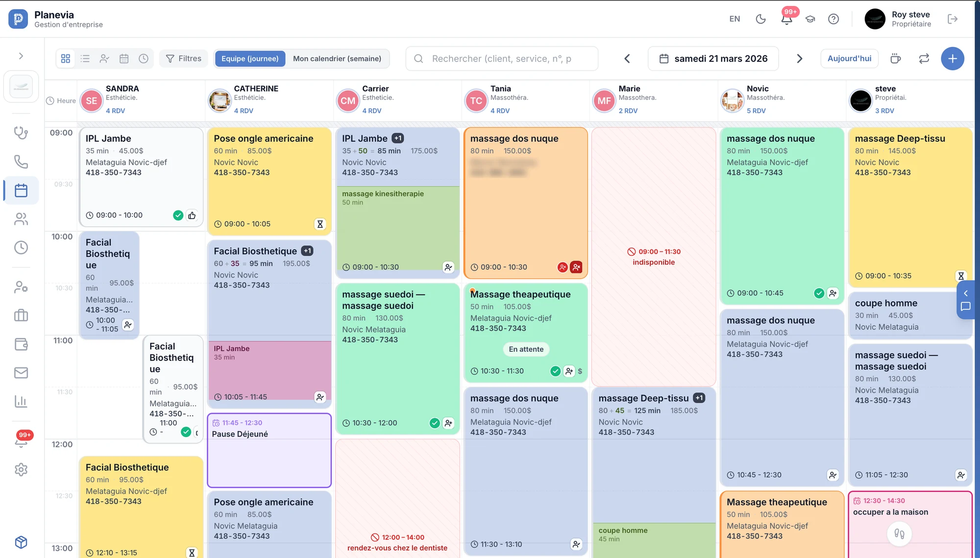Select Mon calendrier (semaine) tab
The image size is (980, 558).
pyautogui.click(x=337, y=59)
